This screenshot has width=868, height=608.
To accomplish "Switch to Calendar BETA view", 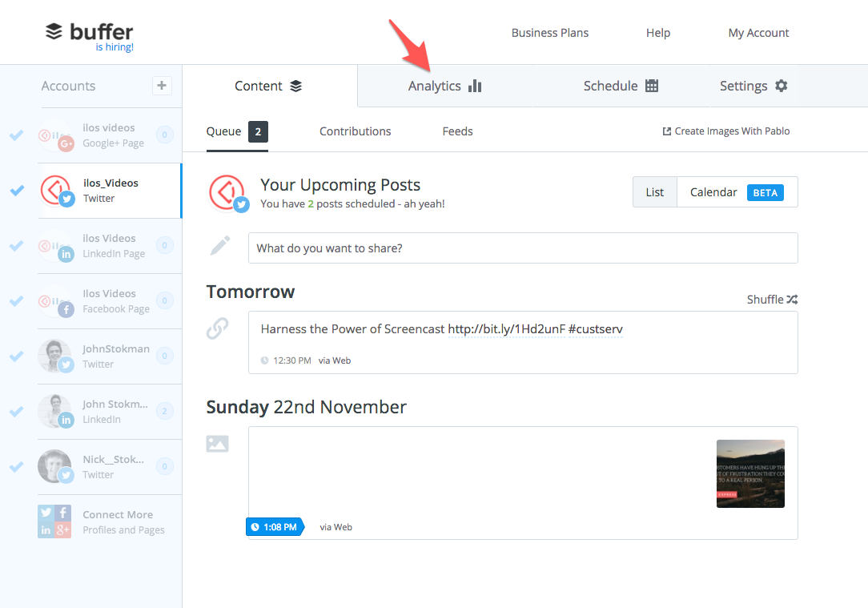I will tap(737, 192).
